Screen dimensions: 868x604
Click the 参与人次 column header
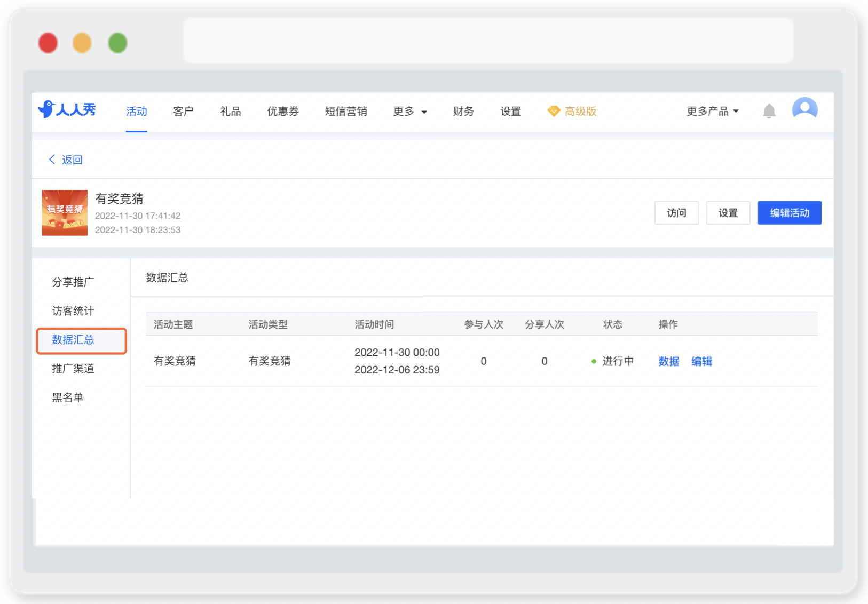pos(484,324)
